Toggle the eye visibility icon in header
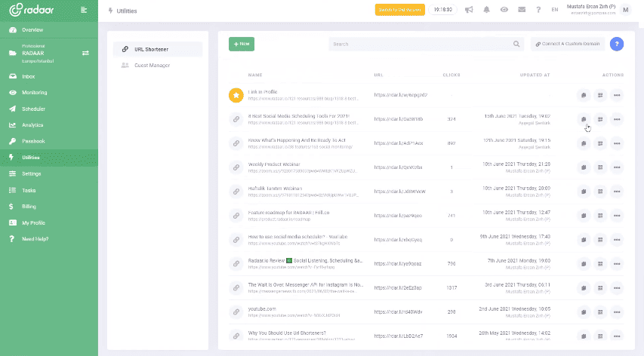The width and height of the screenshot is (644, 356). point(504,10)
